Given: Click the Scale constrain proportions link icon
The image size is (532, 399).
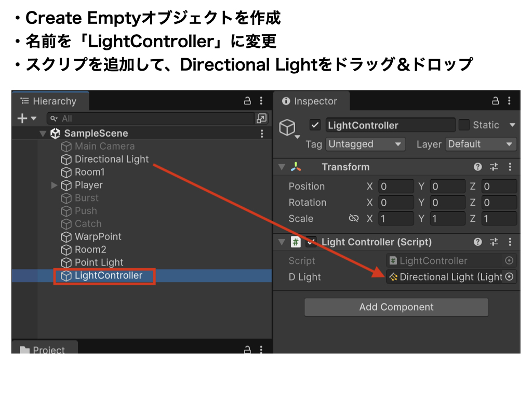Looking at the screenshot, I should tap(354, 219).
